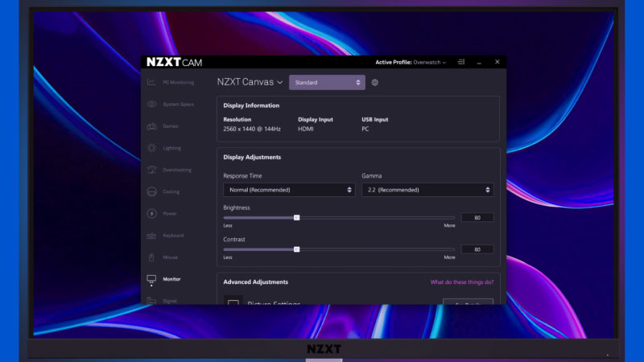Switch CAM to compact mode icon
Viewport: 644px width, 362px height.
coord(461,62)
